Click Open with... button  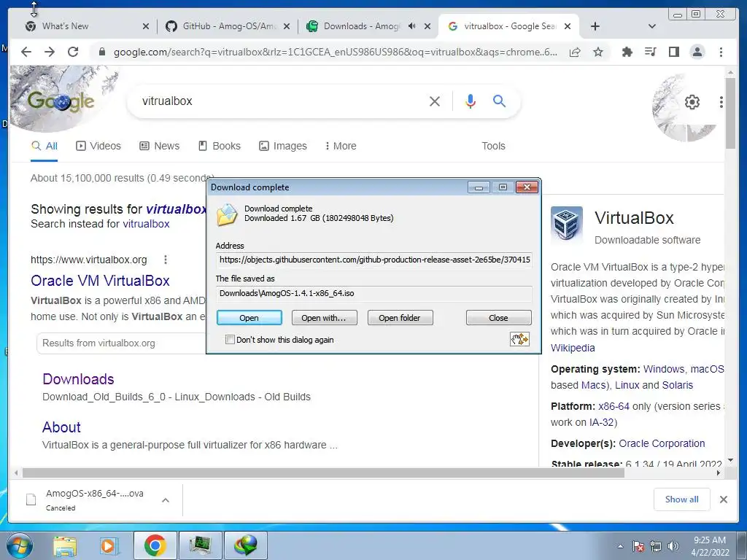tap(324, 318)
